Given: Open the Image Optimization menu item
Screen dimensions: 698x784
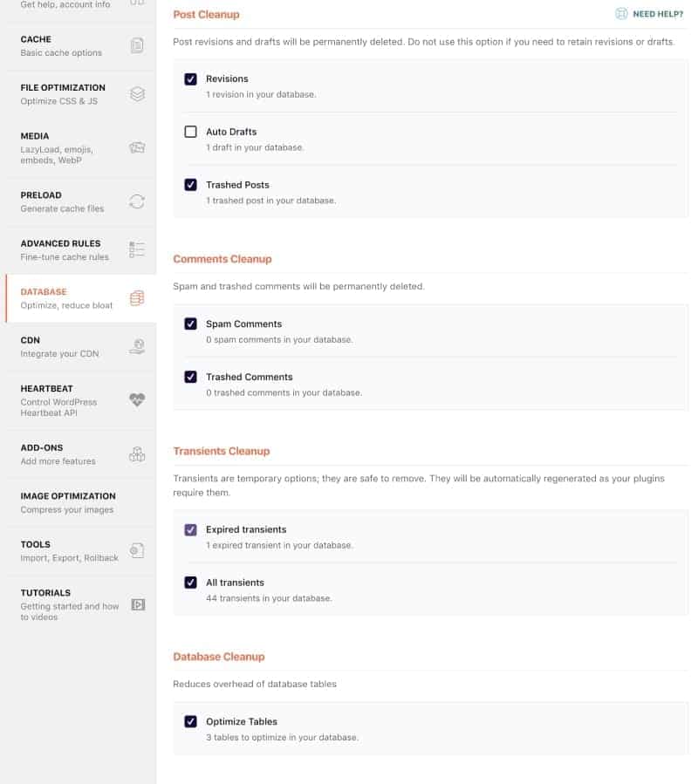Looking at the screenshot, I should click(x=68, y=496).
